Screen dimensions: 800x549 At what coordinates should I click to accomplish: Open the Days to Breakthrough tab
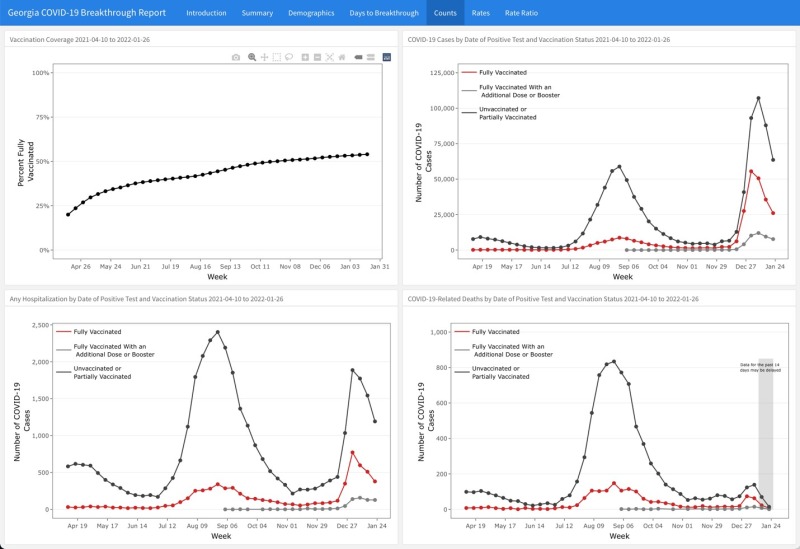pyautogui.click(x=384, y=13)
